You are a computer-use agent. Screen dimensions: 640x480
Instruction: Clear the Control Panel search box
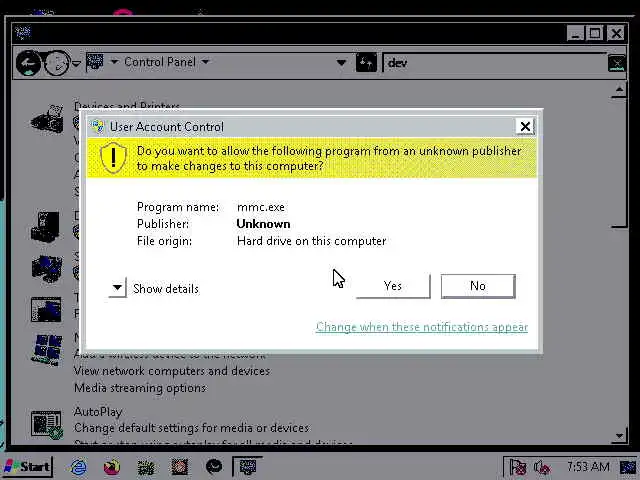coord(617,63)
